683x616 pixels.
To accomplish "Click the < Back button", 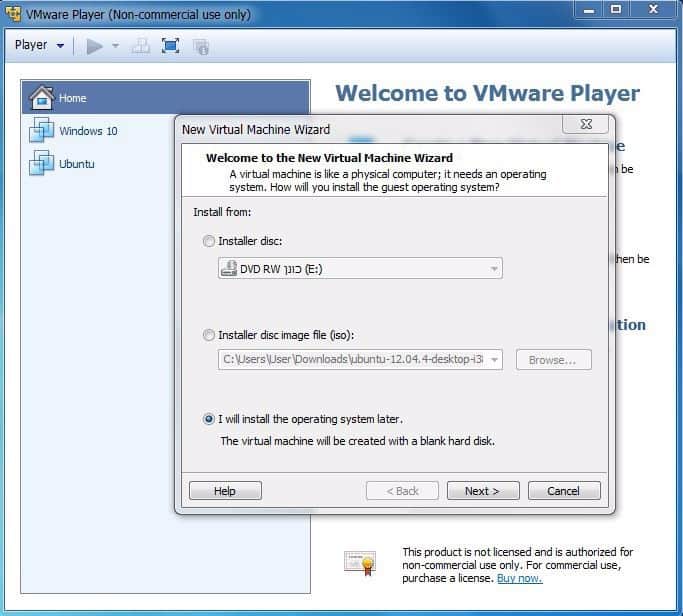I will [402, 491].
